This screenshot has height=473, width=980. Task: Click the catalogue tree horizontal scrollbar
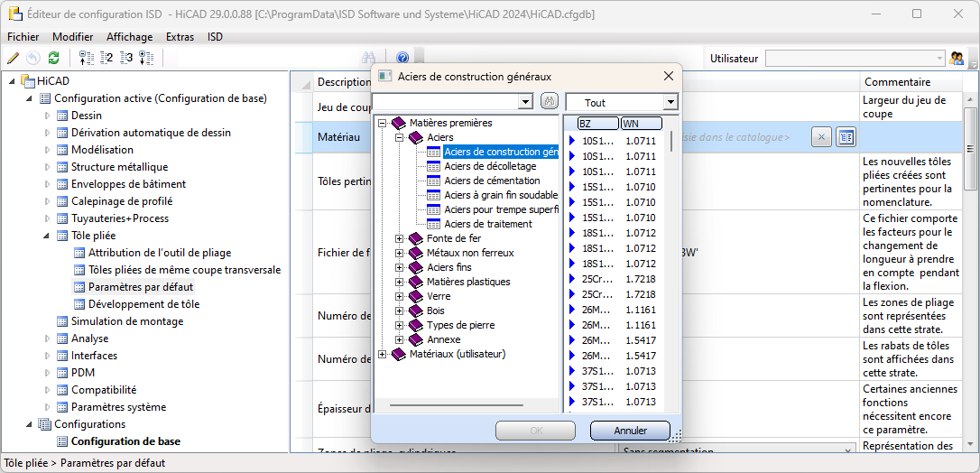coord(457,405)
